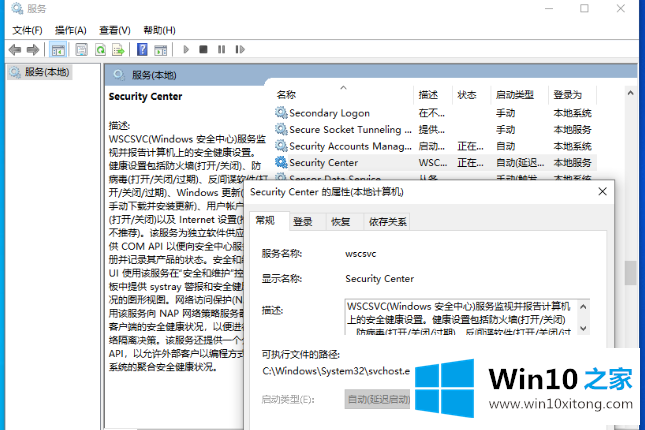645x430 pixels.
Task: Toggle the show/hide console tree icon
Action: (x=58, y=50)
